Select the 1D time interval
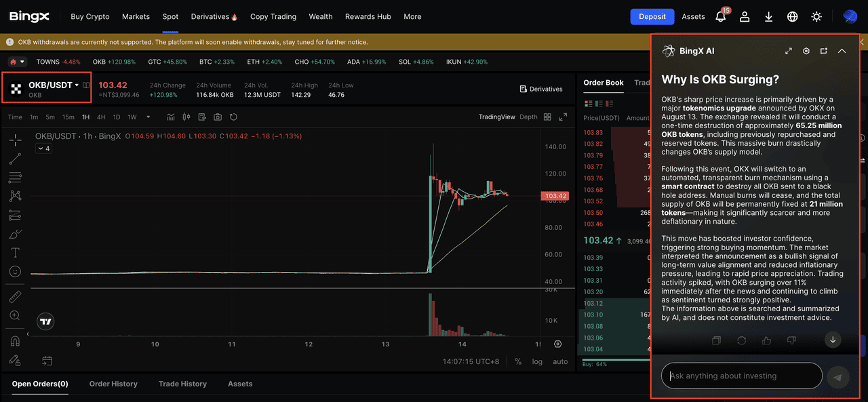The width and height of the screenshot is (868, 402). [116, 117]
